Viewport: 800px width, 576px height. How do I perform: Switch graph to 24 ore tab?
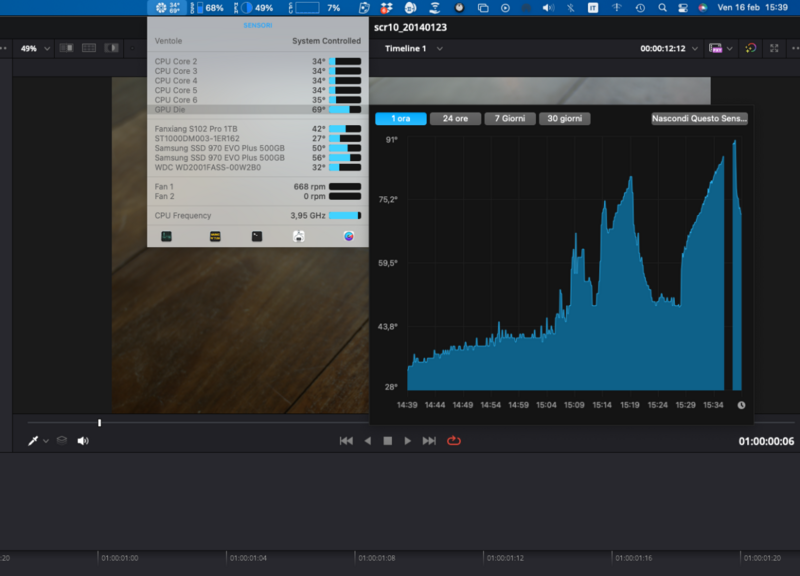click(455, 119)
